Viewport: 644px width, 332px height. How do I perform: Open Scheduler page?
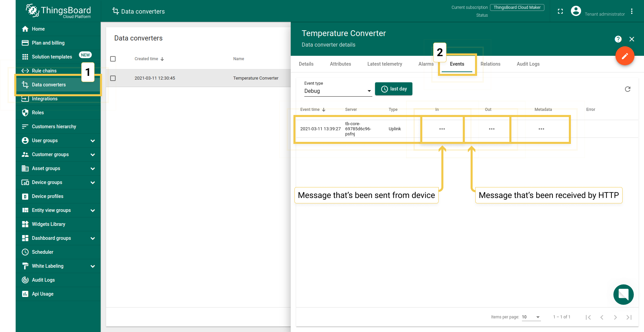coord(58,252)
